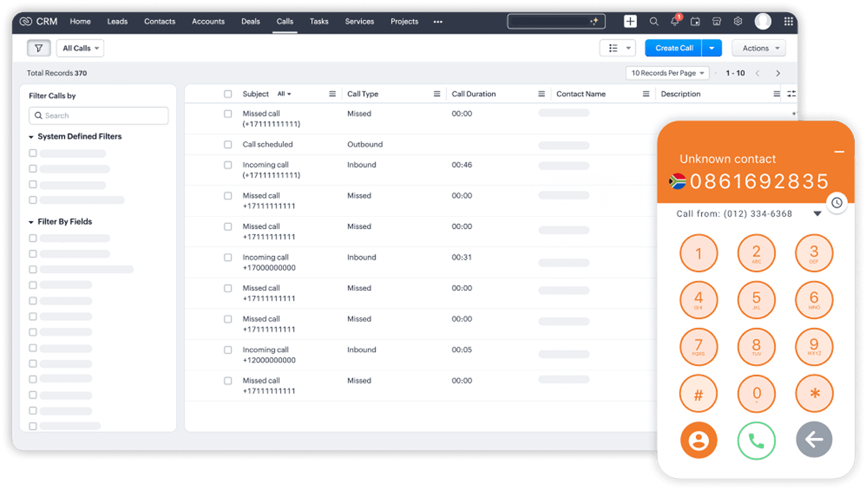This screenshot has width=868, height=492.
Task: Minimize the dialer widget
Action: [x=840, y=152]
